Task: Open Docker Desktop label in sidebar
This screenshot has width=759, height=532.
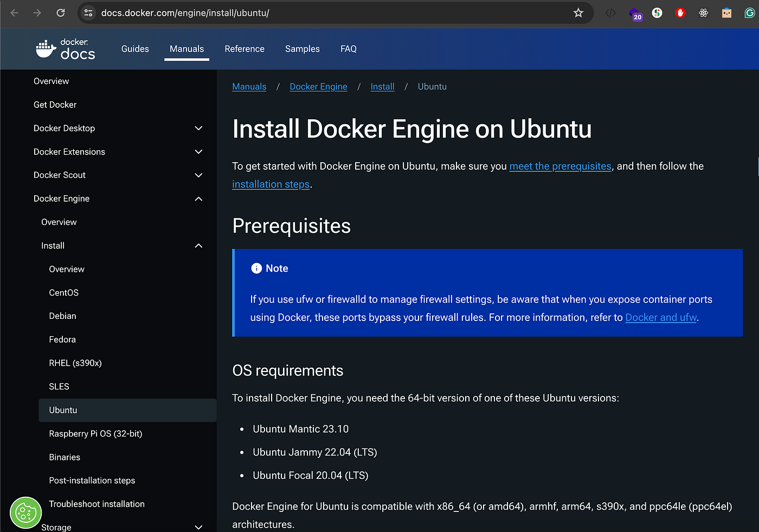Action: (64, 129)
